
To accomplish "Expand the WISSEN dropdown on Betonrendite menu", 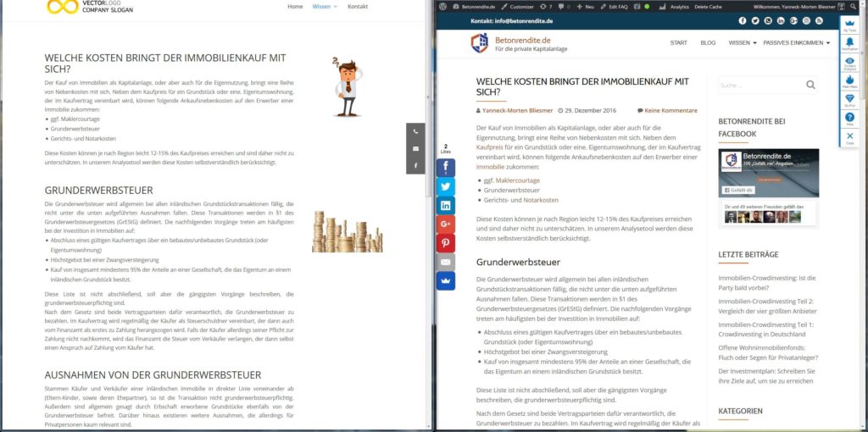I will click(742, 42).
